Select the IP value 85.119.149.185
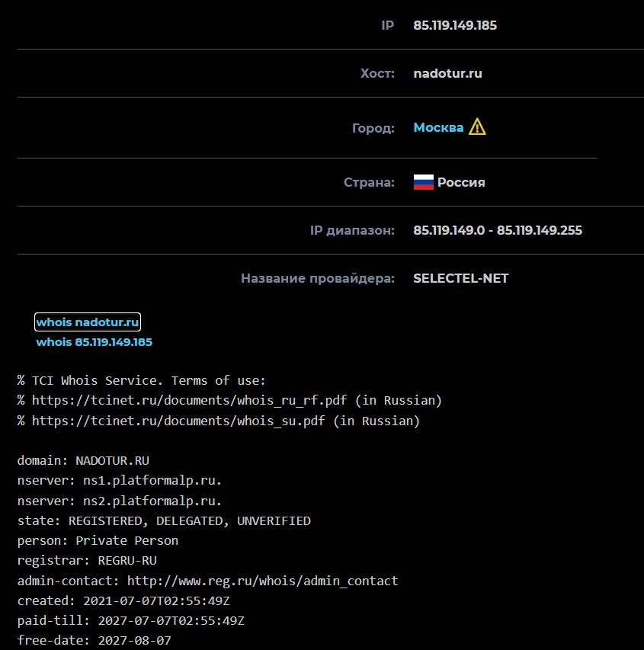 coord(455,25)
